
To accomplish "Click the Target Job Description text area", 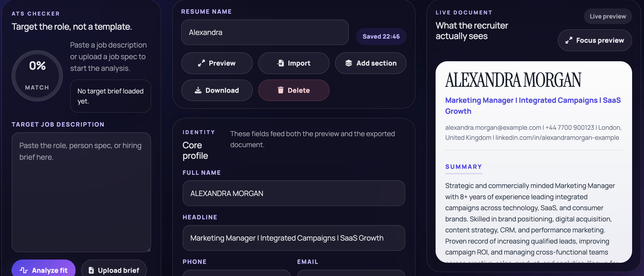I will pyautogui.click(x=81, y=192).
